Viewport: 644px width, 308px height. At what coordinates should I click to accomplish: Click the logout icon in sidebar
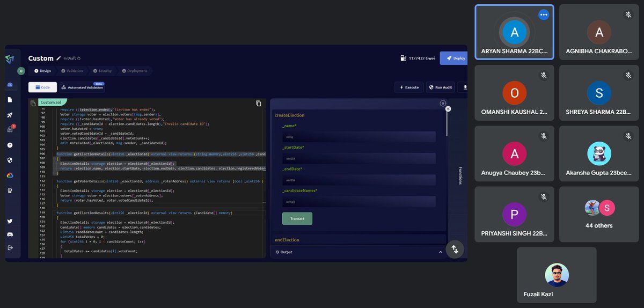pyautogui.click(x=10, y=247)
